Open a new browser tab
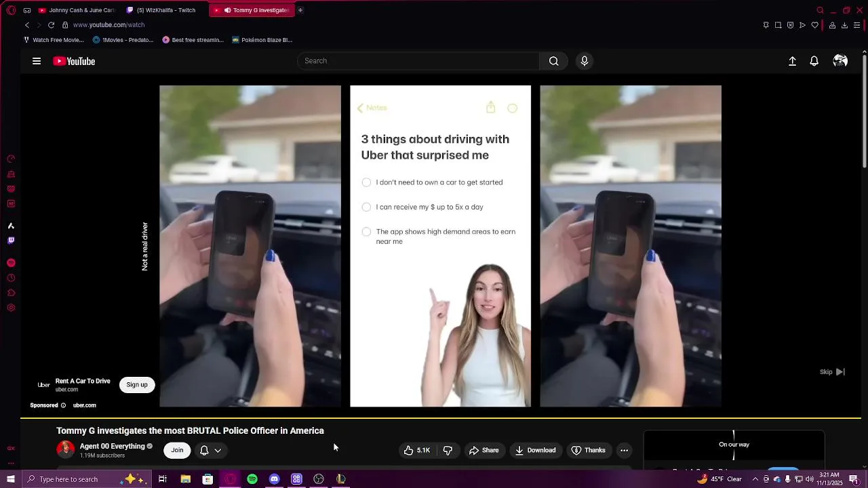 click(x=300, y=10)
